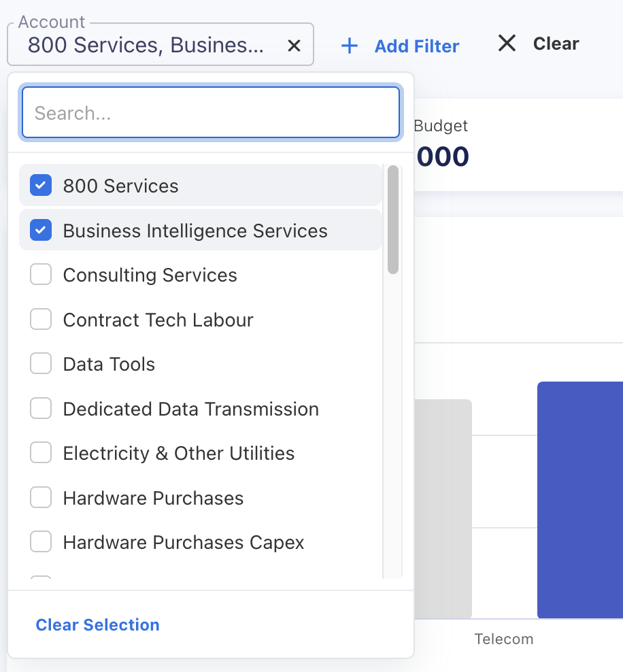Click the X icon in Account filter field

pyautogui.click(x=294, y=46)
